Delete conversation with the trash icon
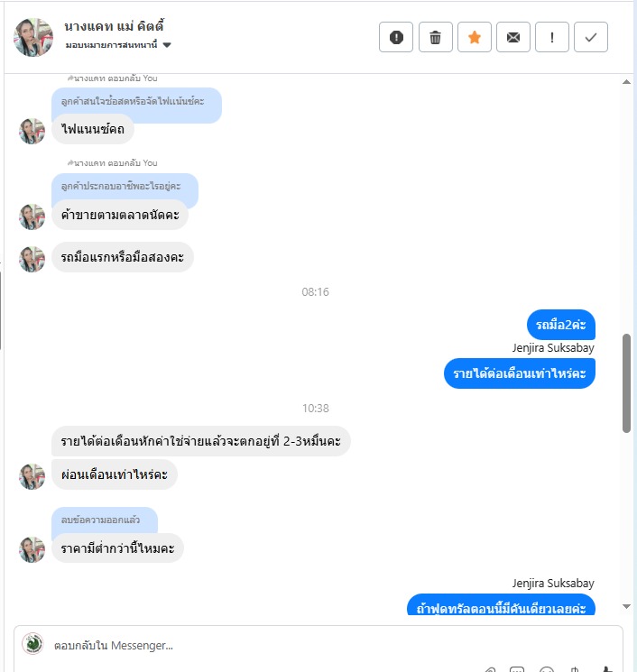 point(435,37)
